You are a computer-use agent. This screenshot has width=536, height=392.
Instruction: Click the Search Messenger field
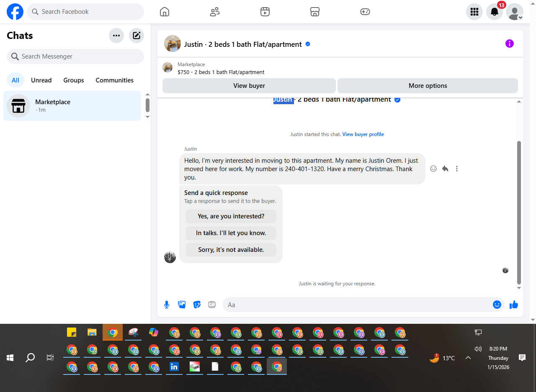point(75,56)
